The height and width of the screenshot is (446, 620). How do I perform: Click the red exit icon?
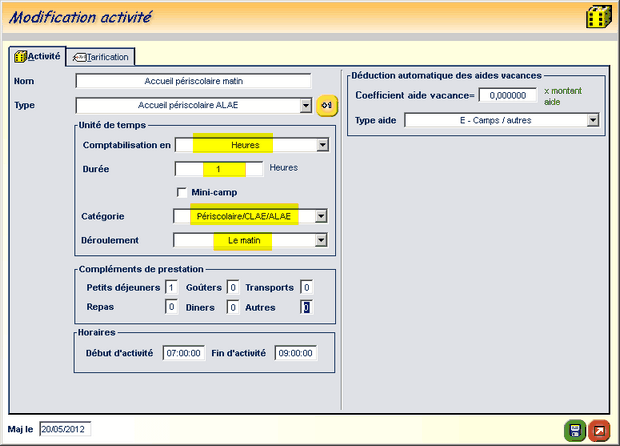click(x=598, y=430)
